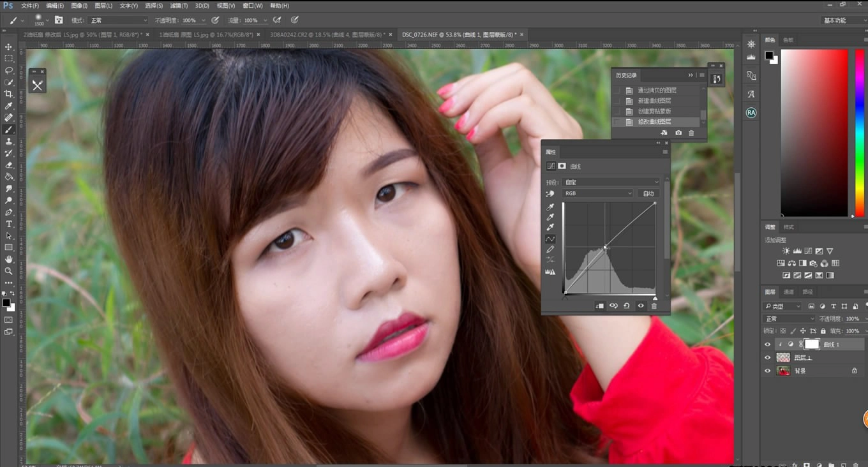Open the 滤镜(T) menu
This screenshot has width=868, height=467.
(x=176, y=6)
